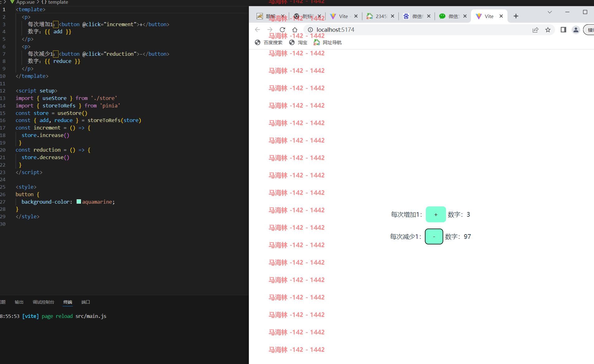Viewport: 594px width, 364px height.
Task: Close the first inactive Vite tab
Action: [x=356, y=16]
